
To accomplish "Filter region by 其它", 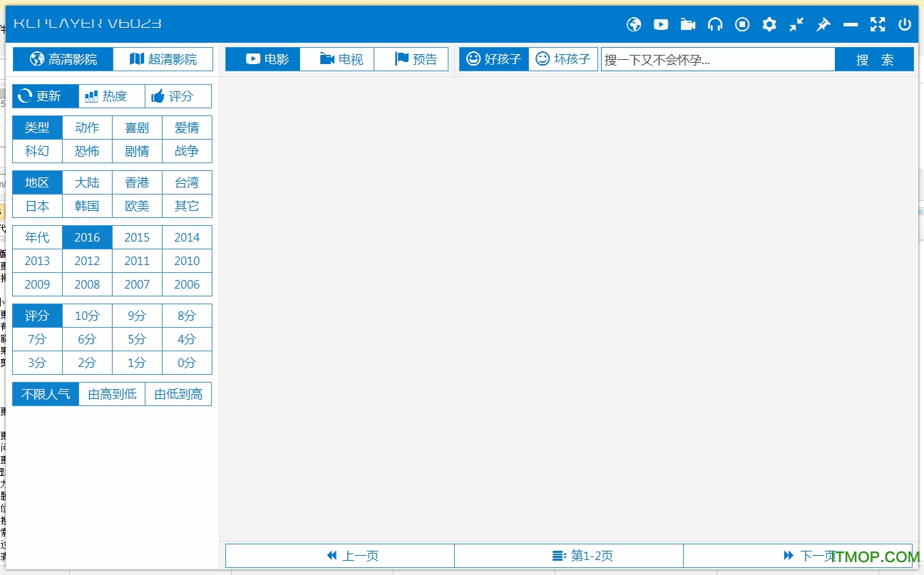I will click(x=187, y=206).
